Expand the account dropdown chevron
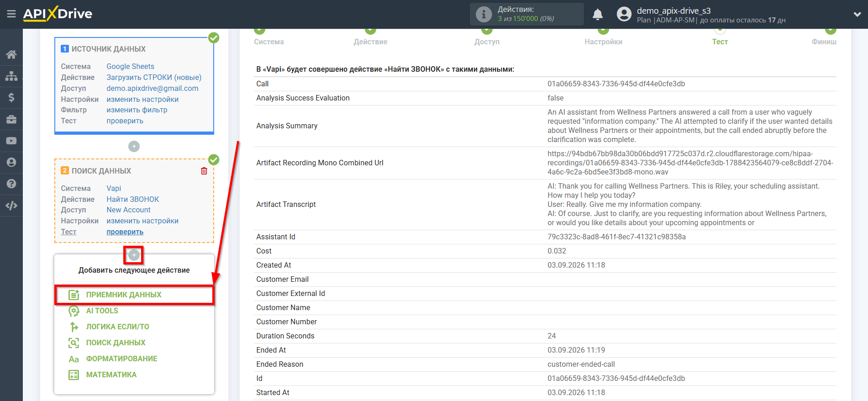Image resolution: width=868 pixels, height=401 pixels. (857, 14)
